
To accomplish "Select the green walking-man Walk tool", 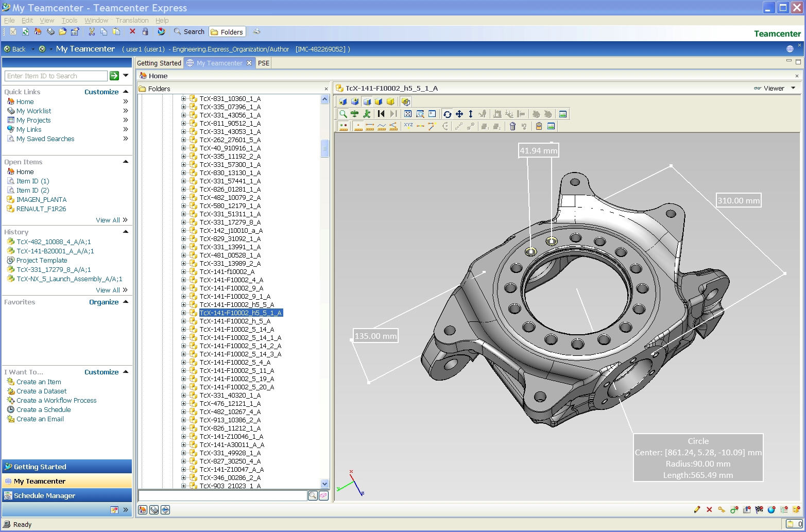I will (367, 114).
